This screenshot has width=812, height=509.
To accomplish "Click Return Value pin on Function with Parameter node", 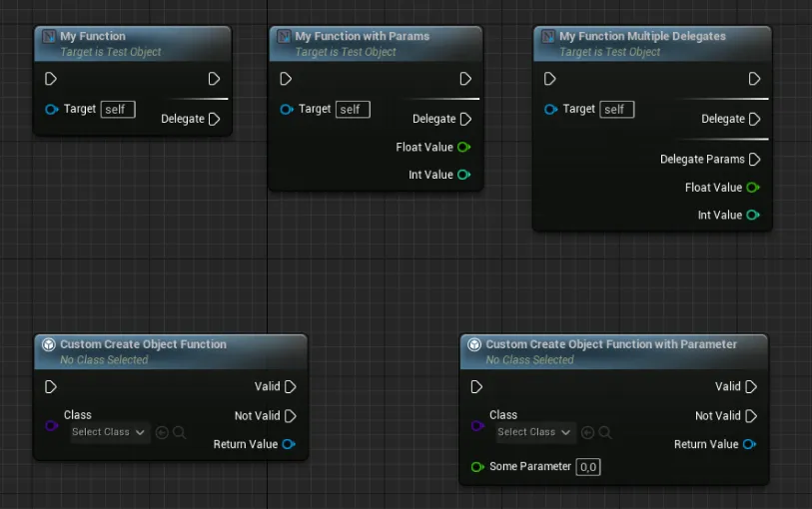I will tap(749, 444).
